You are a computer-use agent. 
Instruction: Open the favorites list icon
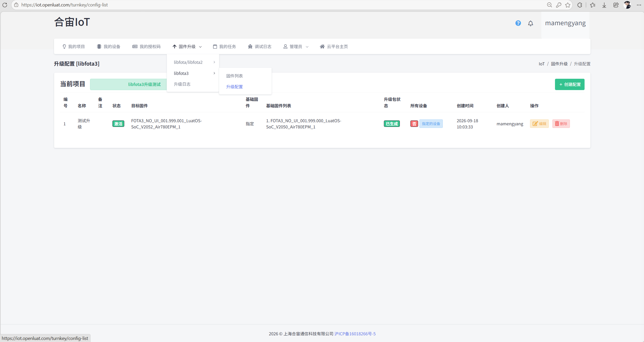pos(593,5)
